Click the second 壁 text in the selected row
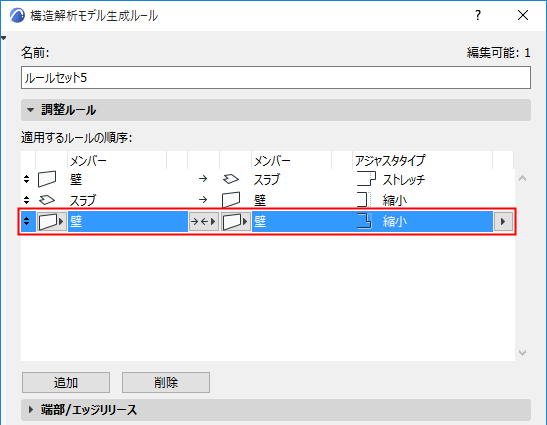Viewport: 547px width, 425px height. click(x=260, y=222)
